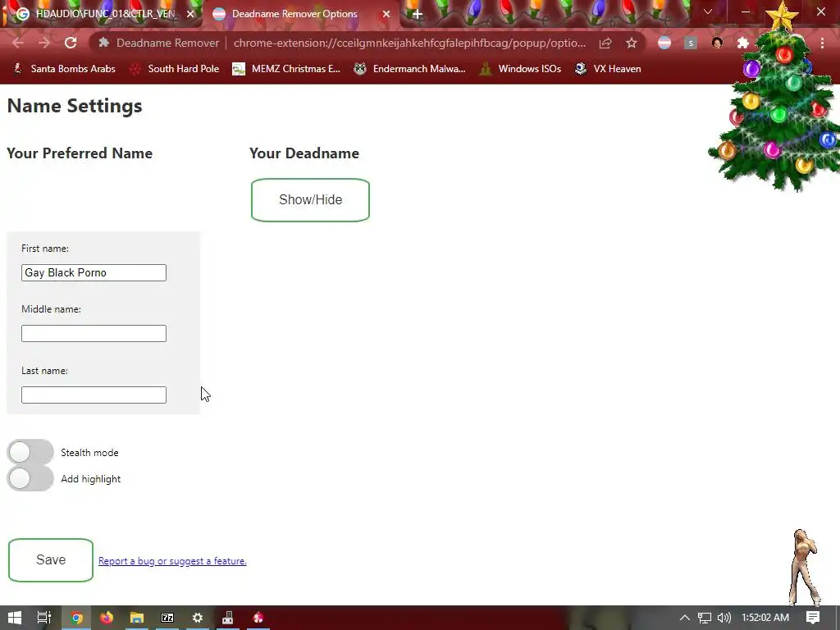Open Settings gear on the taskbar

tap(198, 618)
